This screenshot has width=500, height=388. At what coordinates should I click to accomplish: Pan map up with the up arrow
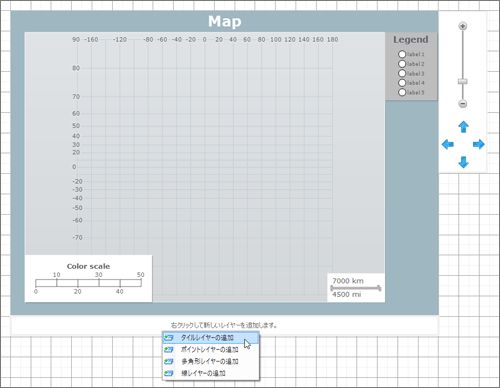(x=463, y=127)
